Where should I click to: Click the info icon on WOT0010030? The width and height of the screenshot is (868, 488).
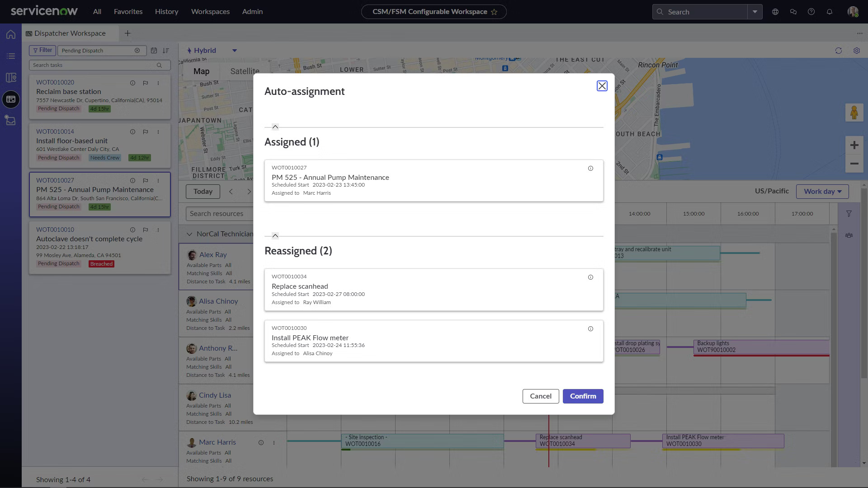tap(591, 328)
